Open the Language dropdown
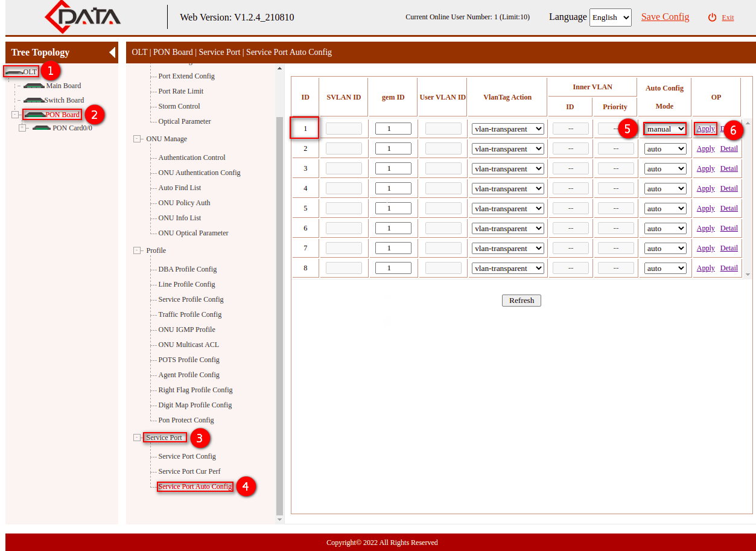756x551 pixels. coord(610,18)
